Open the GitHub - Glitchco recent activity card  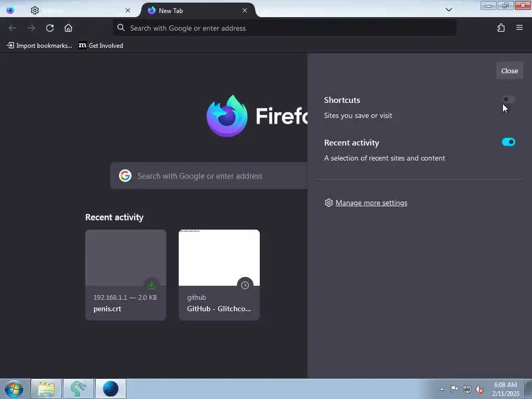click(x=219, y=275)
